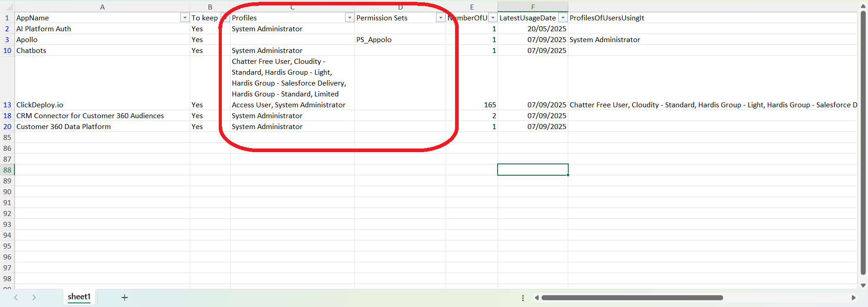Click the previous sheet navigation arrow
Screen dimensions: 868x307
[16, 297]
